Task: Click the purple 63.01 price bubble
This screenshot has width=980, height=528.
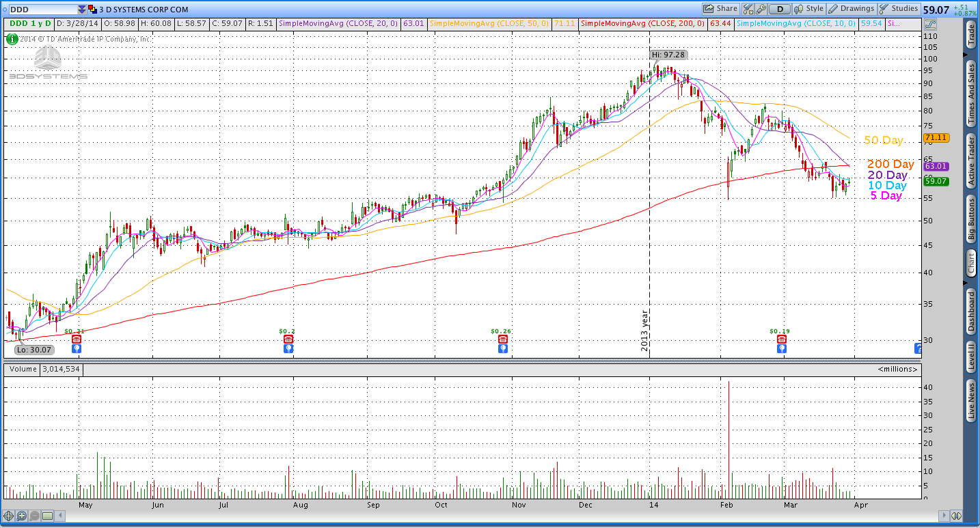Action: 936,166
